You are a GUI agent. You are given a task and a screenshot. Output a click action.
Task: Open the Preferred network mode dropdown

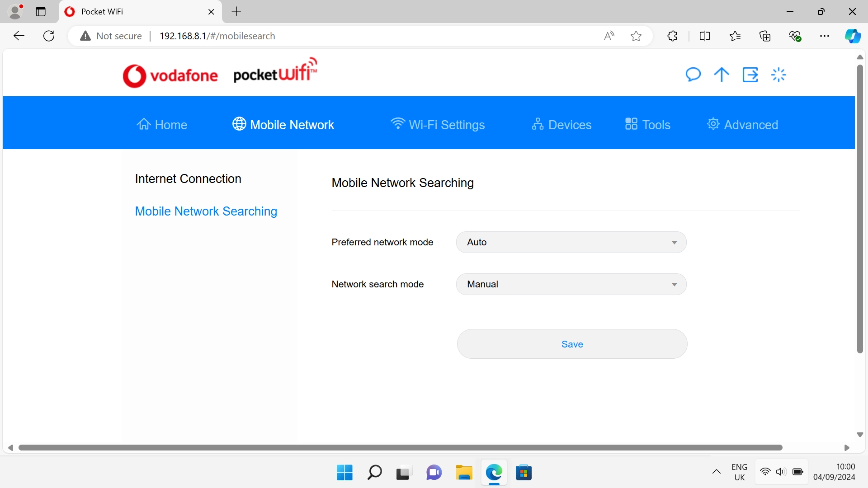point(571,242)
